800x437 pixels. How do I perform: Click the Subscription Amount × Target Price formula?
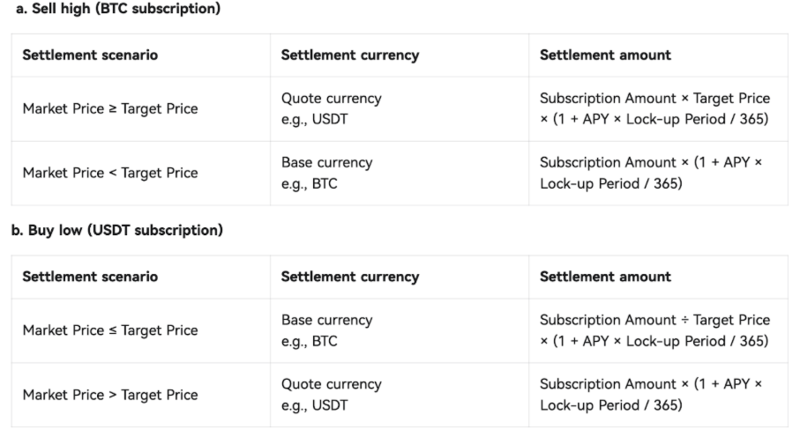tap(654, 109)
